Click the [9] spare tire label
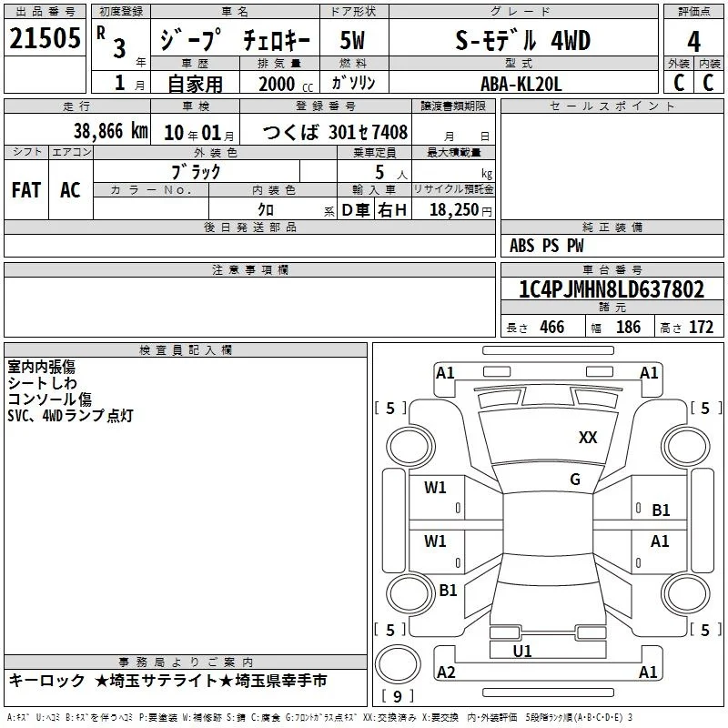The image size is (728, 728). tap(398, 696)
